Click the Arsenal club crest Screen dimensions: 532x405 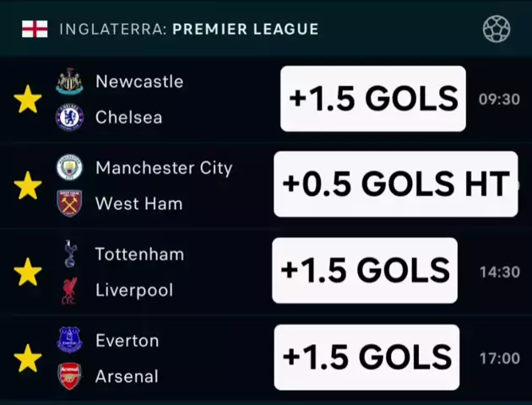click(x=69, y=375)
